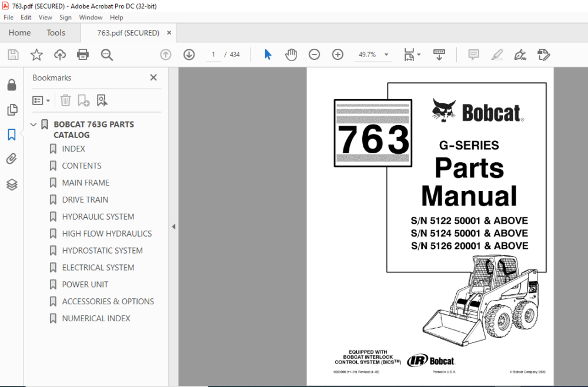
Task: Click the scrolling mode keyboard icon
Action: coord(439,55)
